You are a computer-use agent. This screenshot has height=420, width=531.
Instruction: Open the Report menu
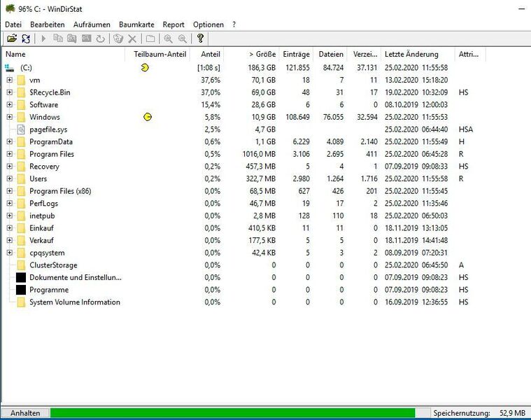click(x=174, y=24)
